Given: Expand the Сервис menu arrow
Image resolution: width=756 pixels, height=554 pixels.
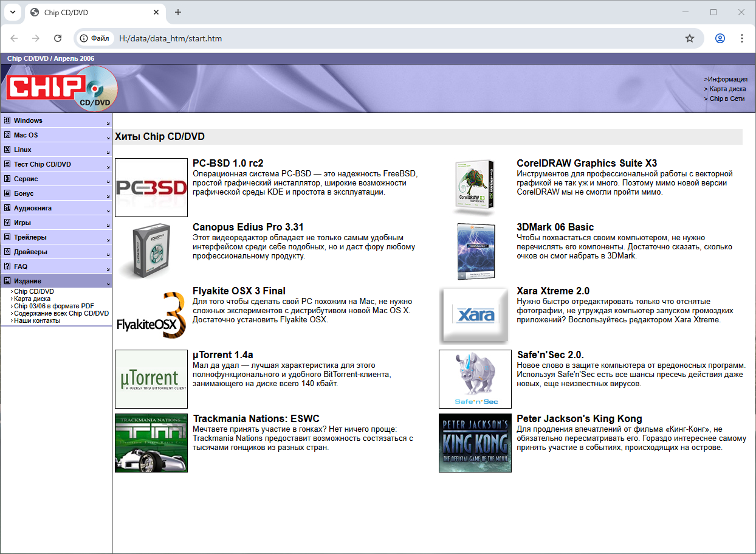Looking at the screenshot, I should click(108, 181).
